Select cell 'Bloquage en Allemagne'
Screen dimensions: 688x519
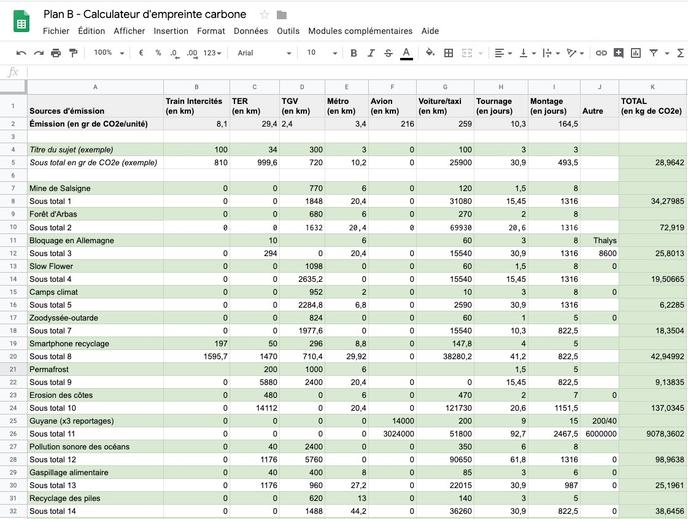tap(95, 240)
